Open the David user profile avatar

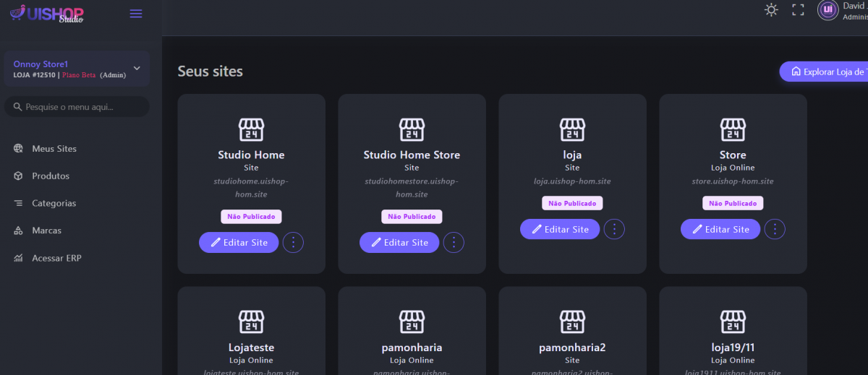[827, 9]
